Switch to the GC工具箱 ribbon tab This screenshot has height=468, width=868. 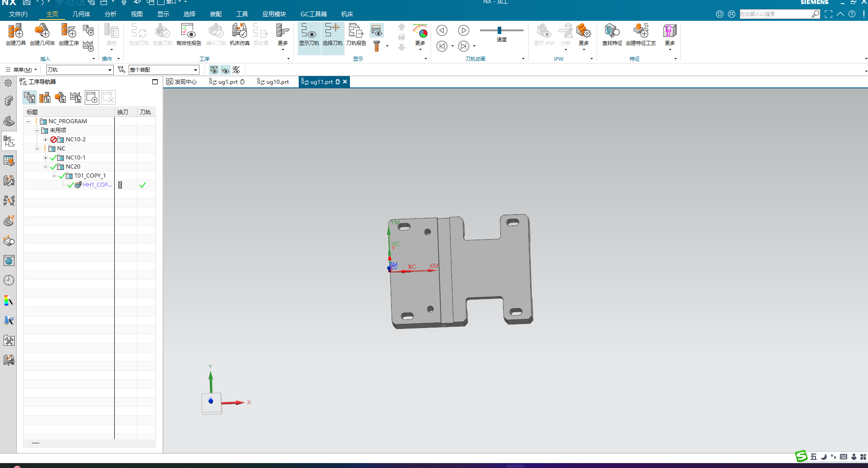click(314, 14)
